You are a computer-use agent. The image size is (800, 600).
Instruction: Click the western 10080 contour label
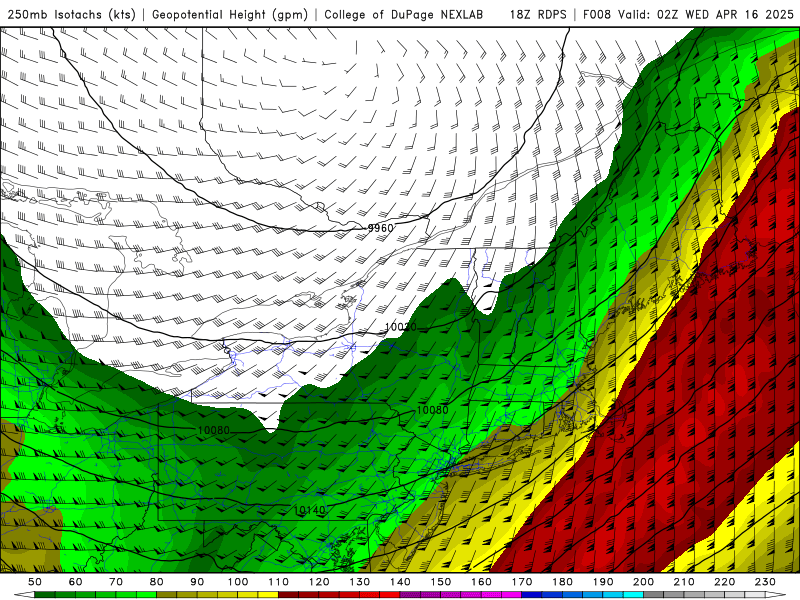coord(213,430)
